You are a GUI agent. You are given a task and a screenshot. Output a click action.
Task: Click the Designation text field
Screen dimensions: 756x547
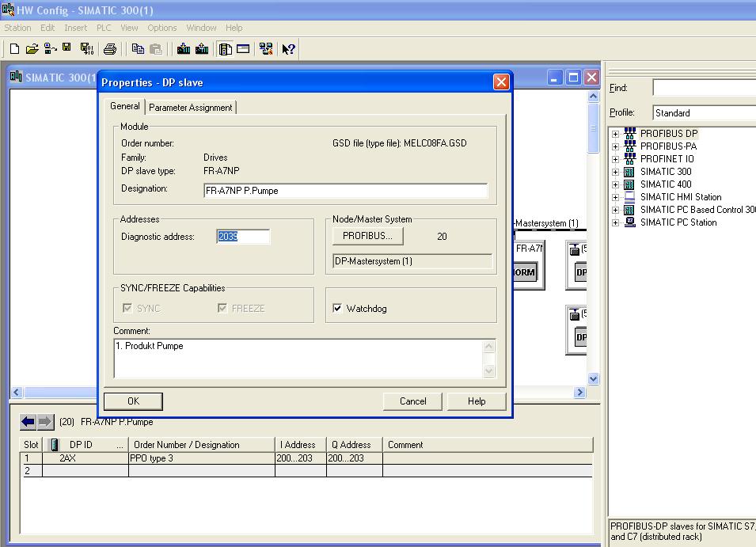pos(345,191)
